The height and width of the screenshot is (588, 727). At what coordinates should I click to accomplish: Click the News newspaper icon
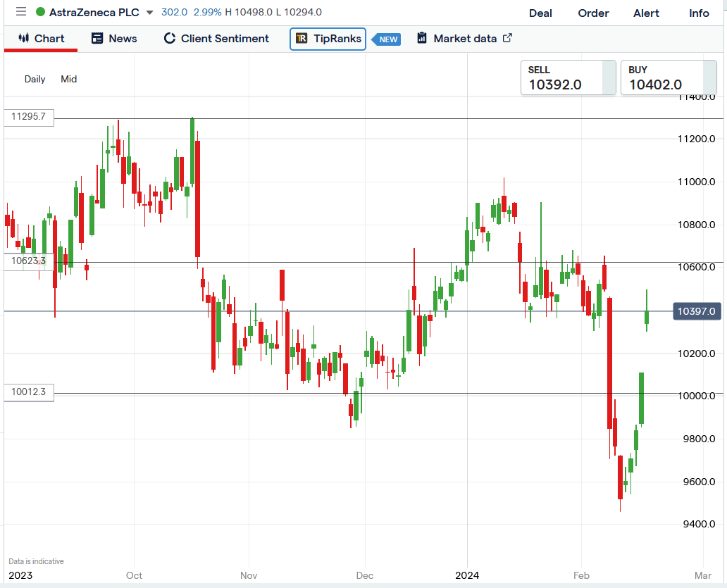[97, 38]
